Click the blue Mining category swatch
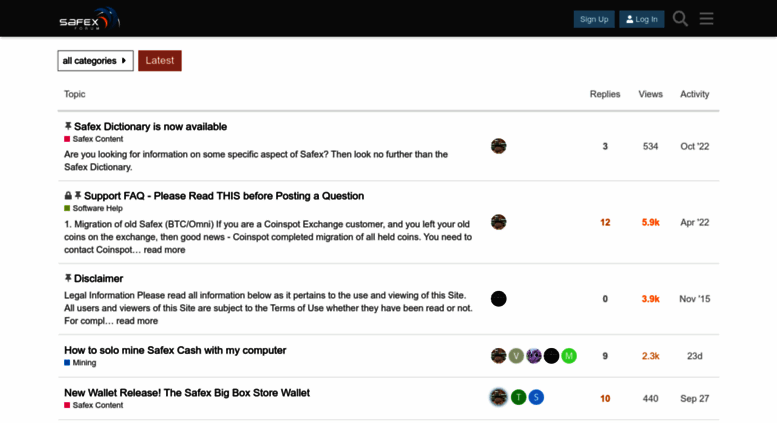777x423 pixels. pos(67,363)
